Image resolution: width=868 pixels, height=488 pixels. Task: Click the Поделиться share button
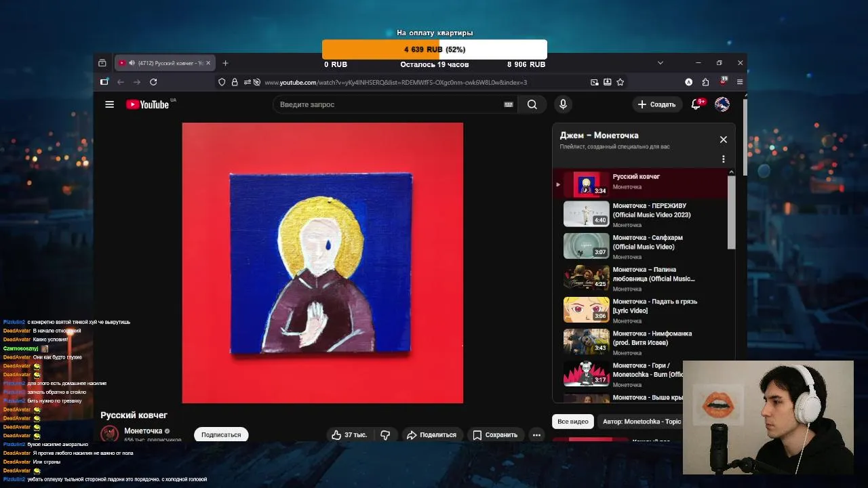pyautogui.click(x=431, y=435)
